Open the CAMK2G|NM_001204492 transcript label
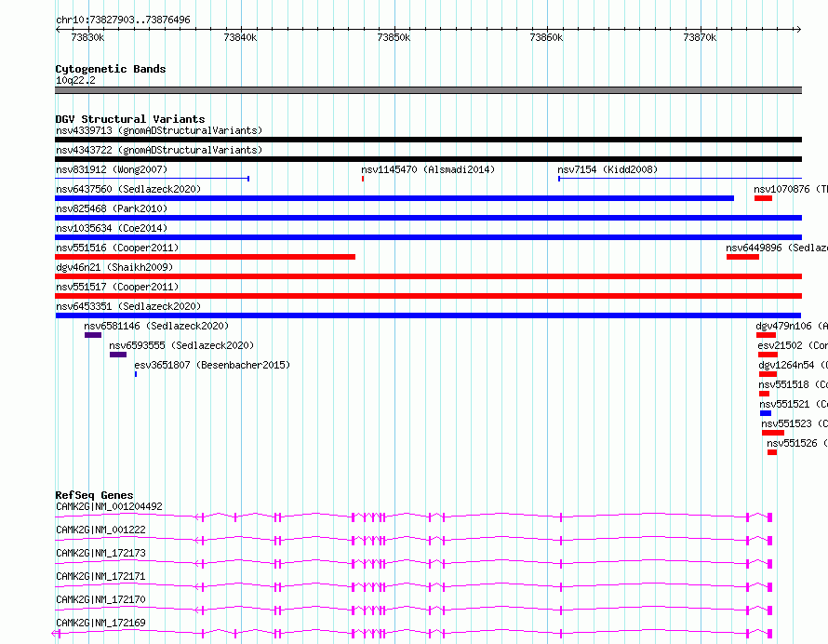 (109, 506)
